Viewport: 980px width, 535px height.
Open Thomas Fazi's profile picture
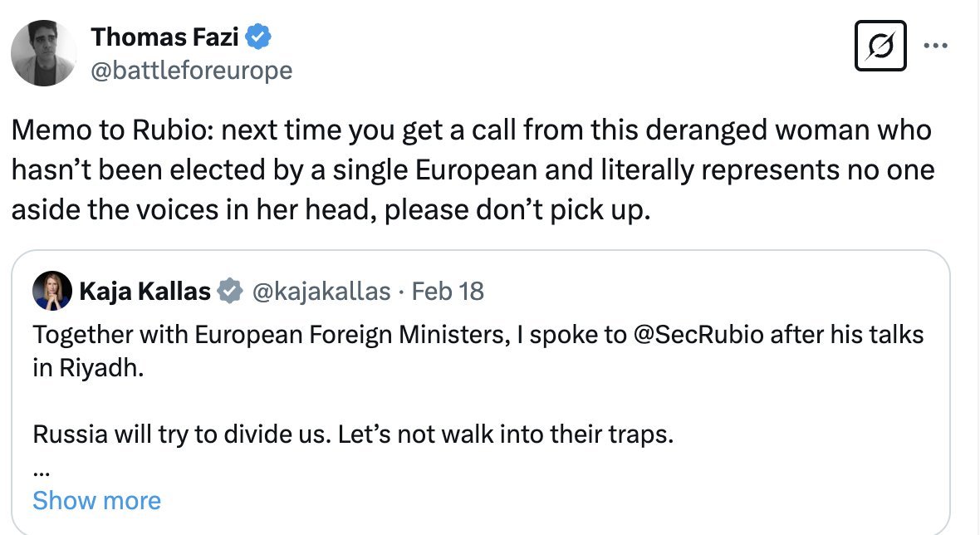(x=44, y=53)
